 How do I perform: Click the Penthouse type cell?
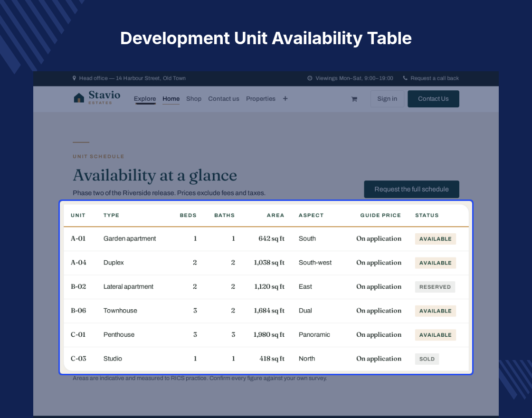point(119,334)
